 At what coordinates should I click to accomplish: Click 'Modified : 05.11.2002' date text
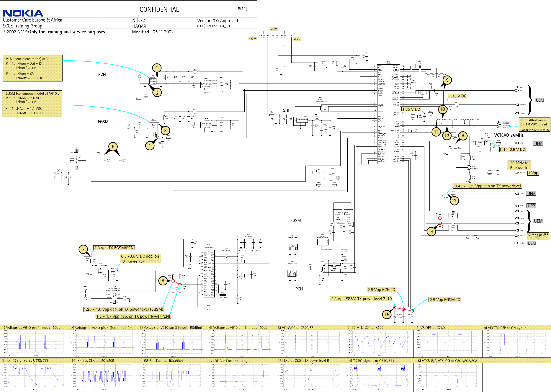pyautogui.click(x=153, y=32)
